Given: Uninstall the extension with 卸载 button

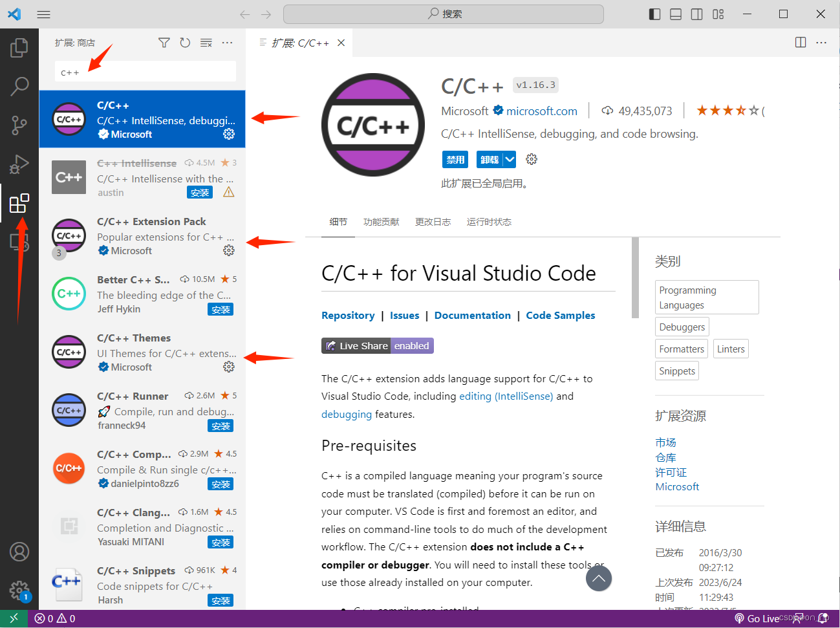Looking at the screenshot, I should [x=490, y=159].
